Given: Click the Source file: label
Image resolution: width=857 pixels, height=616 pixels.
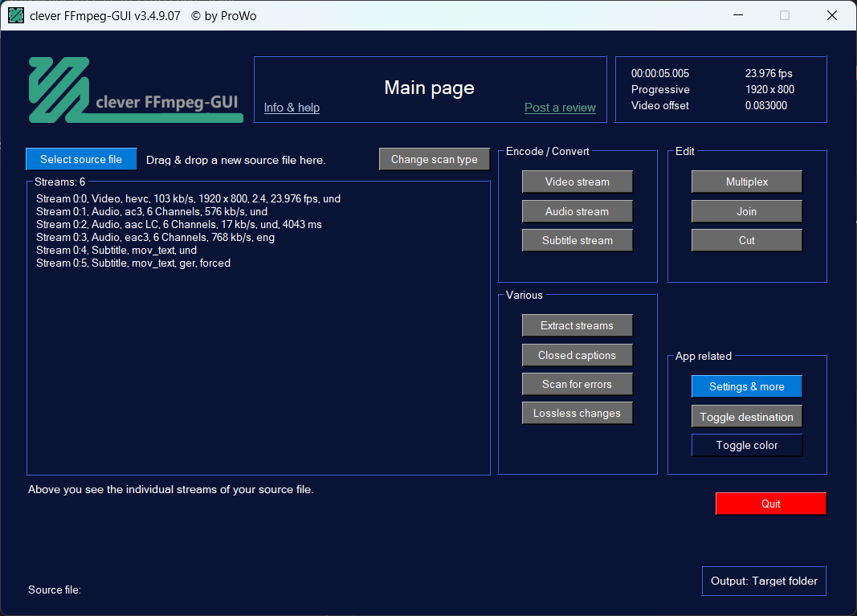Looking at the screenshot, I should tap(54, 589).
